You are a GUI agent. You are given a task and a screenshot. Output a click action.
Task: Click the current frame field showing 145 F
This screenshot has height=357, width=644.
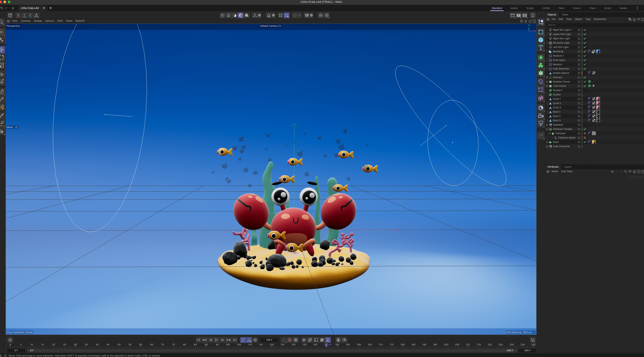[x=269, y=340]
